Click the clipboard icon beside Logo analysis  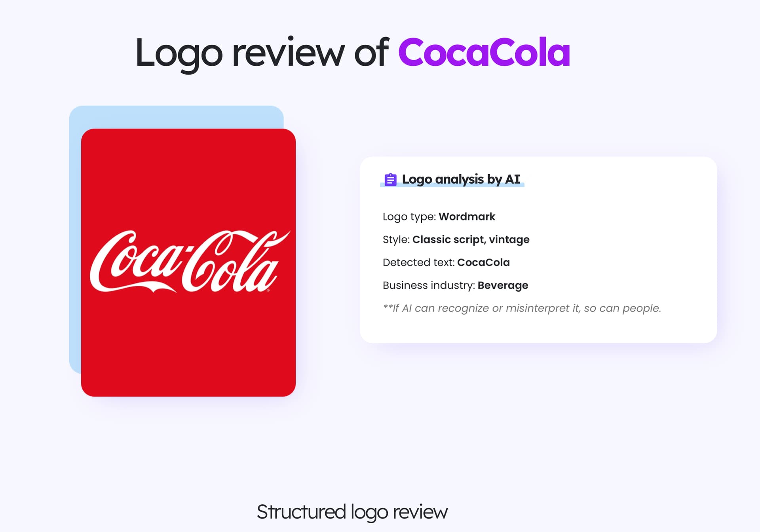tap(390, 180)
